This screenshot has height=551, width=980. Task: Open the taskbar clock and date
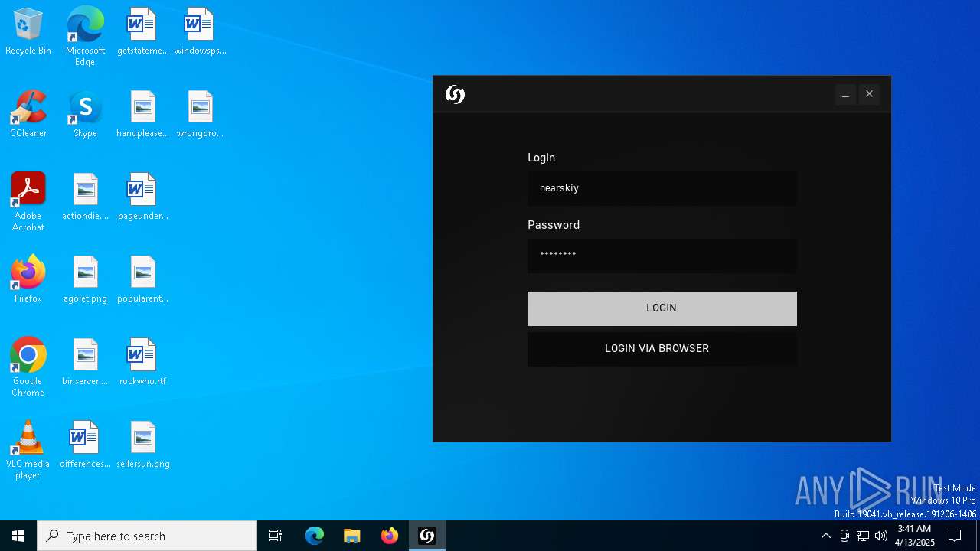click(x=915, y=536)
